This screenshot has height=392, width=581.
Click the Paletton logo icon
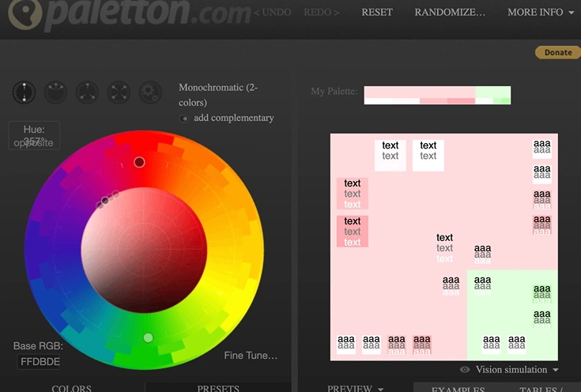coord(25,13)
